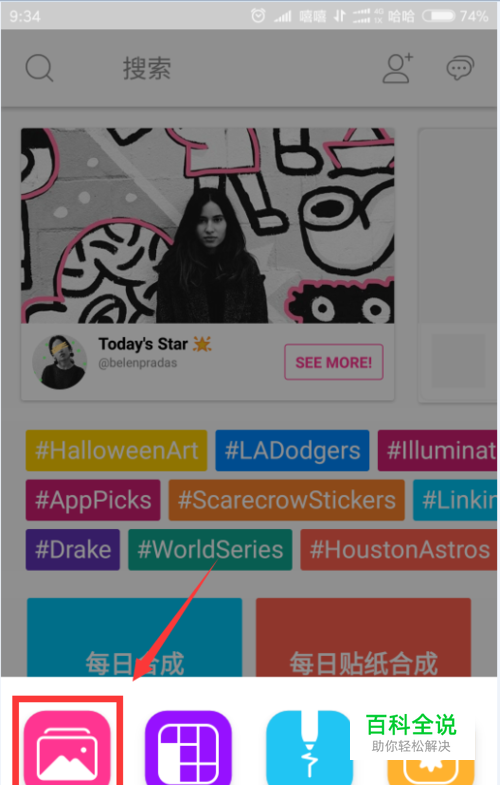Open the add friend icon
This screenshot has width=500, height=785.
coord(398,68)
